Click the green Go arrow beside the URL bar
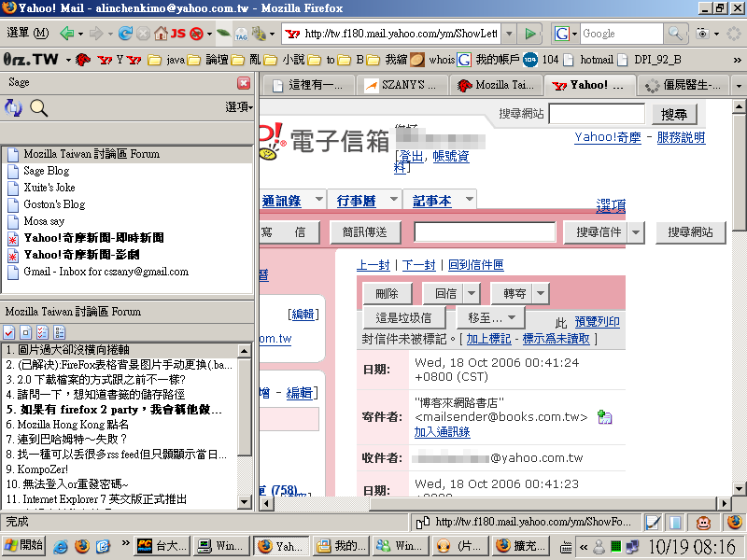This screenshot has width=747, height=560. (530, 34)
